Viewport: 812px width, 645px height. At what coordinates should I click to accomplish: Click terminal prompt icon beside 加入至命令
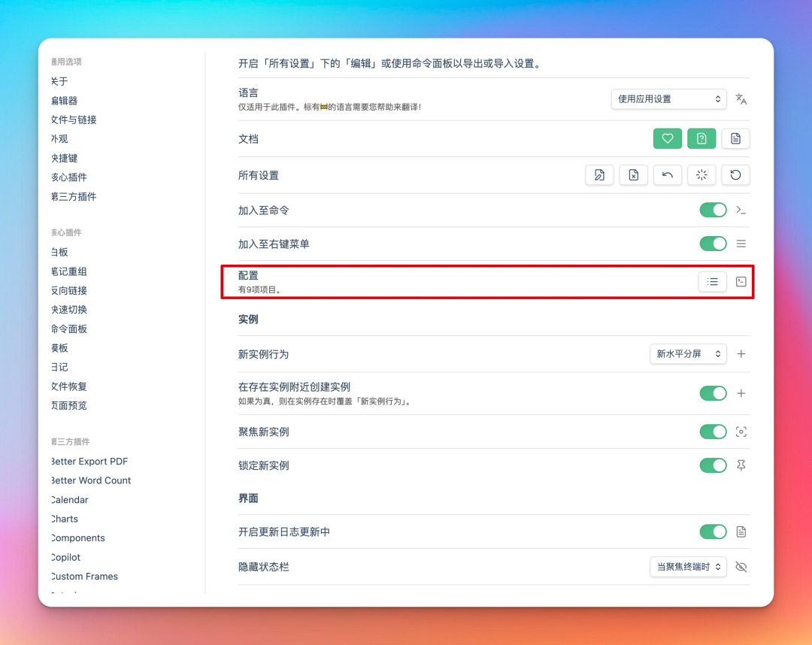[741, 210]
